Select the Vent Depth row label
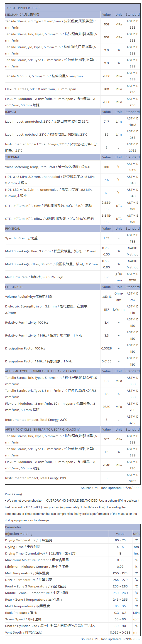This screenshot has height=644, width=142. click(24, 632)
